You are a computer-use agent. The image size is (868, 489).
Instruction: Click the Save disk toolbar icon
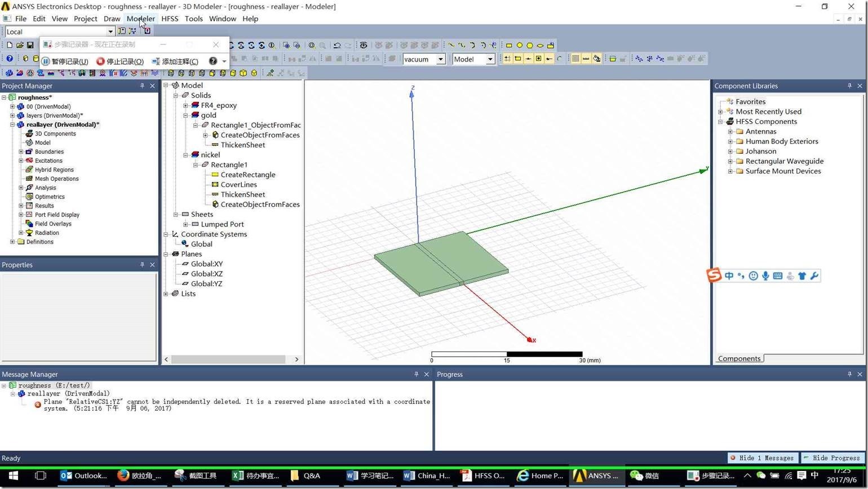[30, 45]
